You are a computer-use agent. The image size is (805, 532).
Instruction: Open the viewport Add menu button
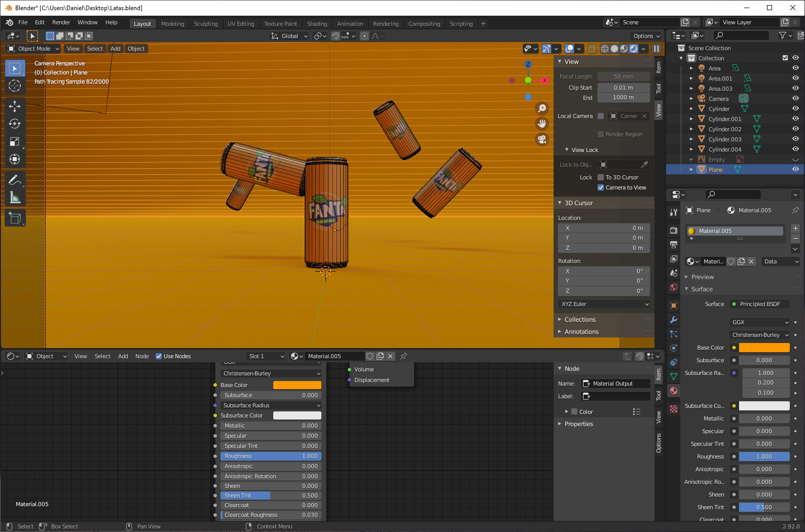116,49
